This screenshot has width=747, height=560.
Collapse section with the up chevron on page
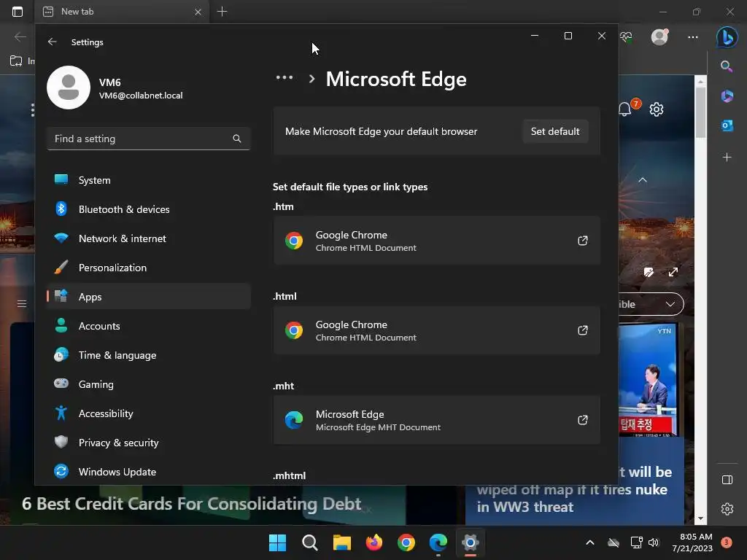(643, 180)
